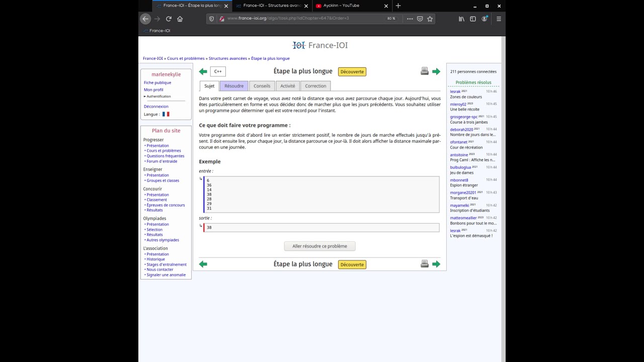
Task: Open the Correction tab
Action: (x=315, y=86)
